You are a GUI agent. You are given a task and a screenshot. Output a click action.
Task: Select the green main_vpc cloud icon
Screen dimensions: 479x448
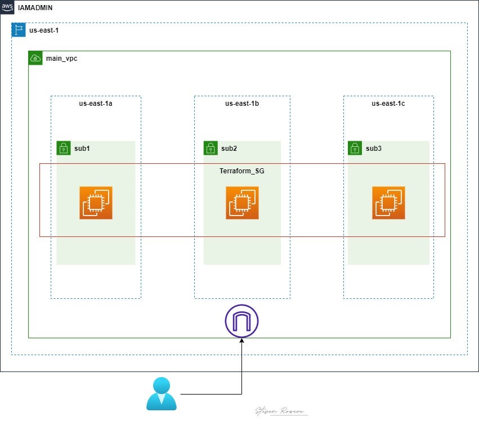pos(35,57)
